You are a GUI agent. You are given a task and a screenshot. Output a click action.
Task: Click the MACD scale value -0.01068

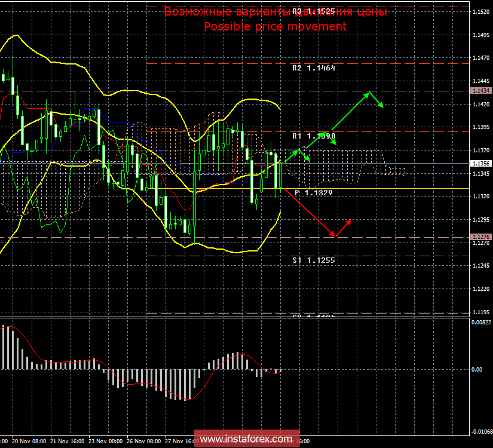[x=482, y=432]
